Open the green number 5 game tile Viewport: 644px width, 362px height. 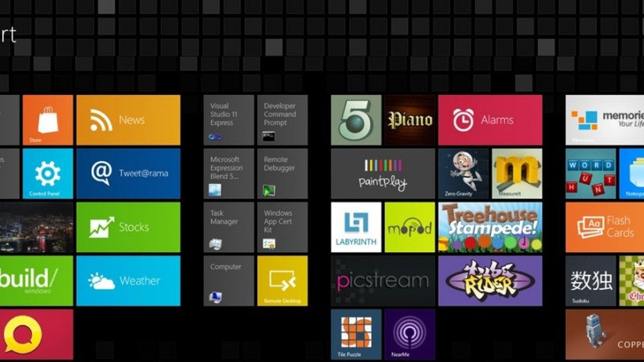pos(356,120)
